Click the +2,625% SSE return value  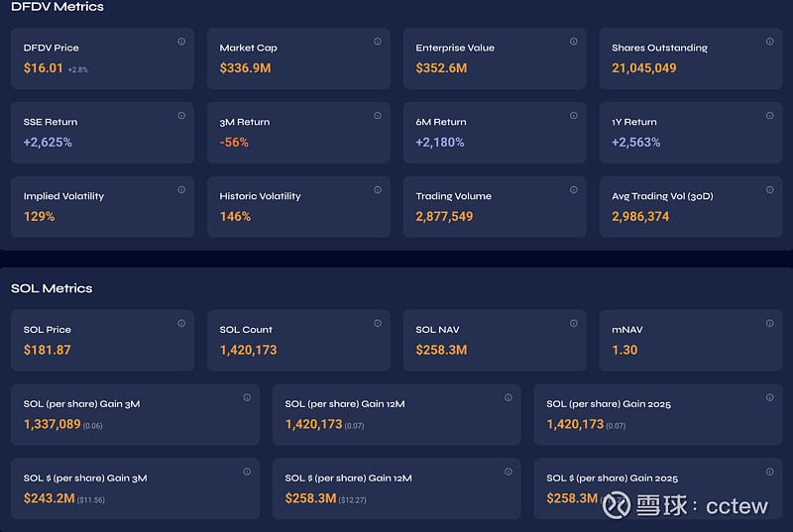pyautogui.click(x=48, y=143)
